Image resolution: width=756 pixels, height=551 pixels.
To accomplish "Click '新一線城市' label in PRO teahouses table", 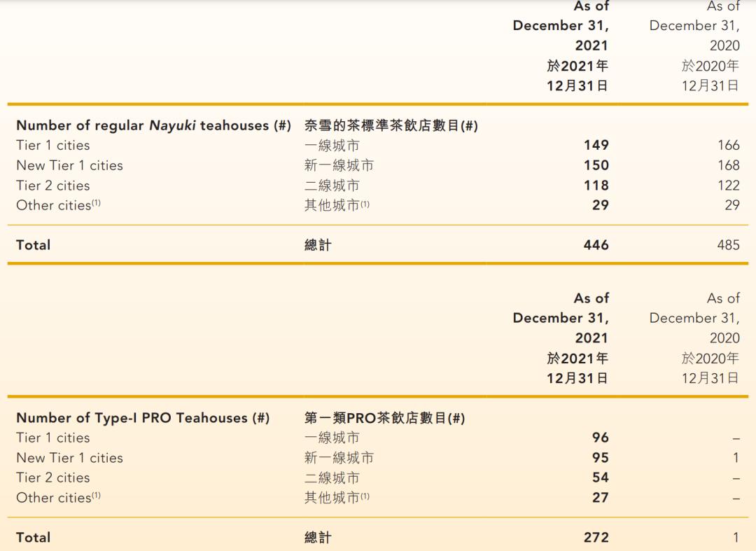I will tap(339, 458).
